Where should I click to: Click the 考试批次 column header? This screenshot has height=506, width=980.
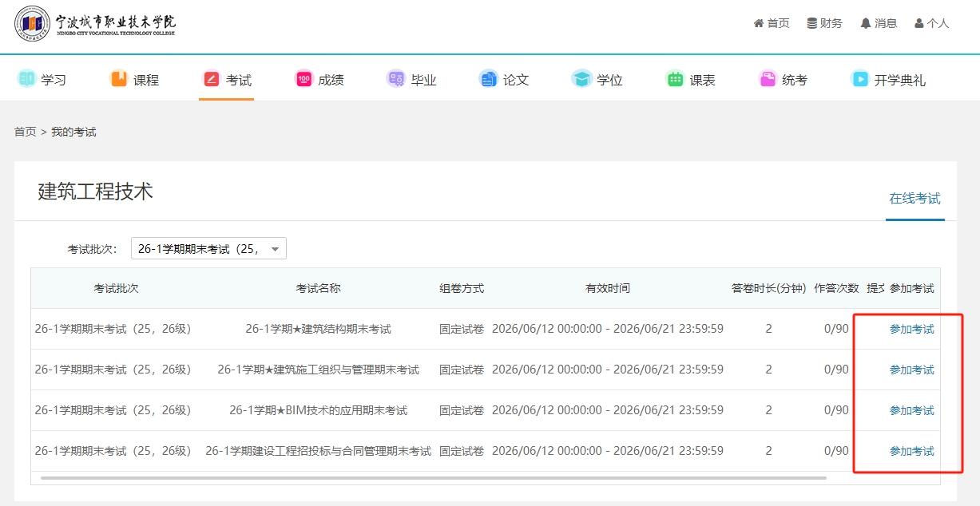pos(116,288)
